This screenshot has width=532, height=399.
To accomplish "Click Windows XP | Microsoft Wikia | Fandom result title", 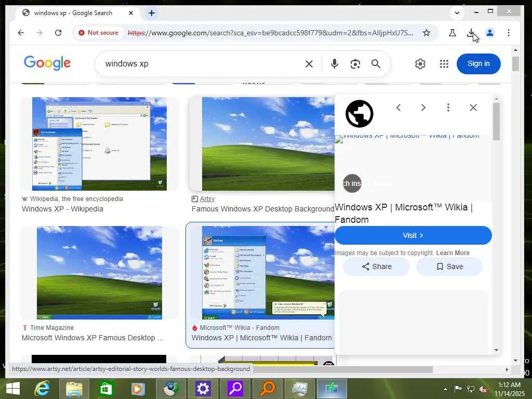I will [x=262, y=338].
